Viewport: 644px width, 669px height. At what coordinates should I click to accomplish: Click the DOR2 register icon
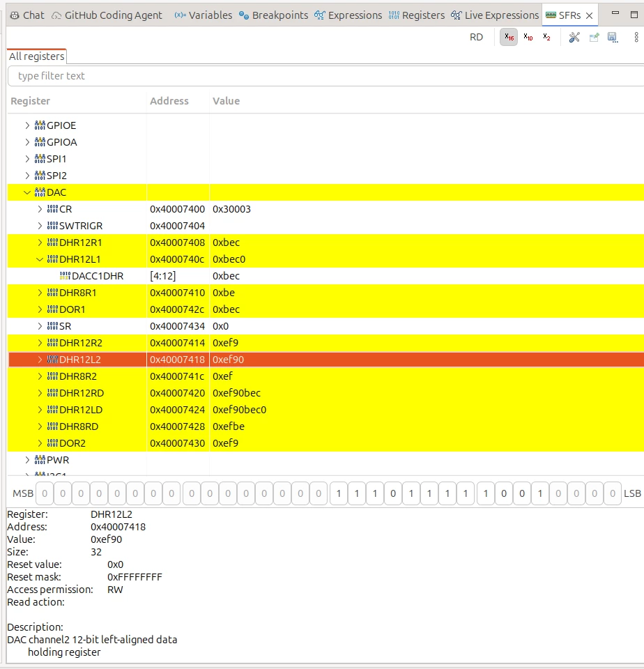pyautogui.click(x=52, y=443)
